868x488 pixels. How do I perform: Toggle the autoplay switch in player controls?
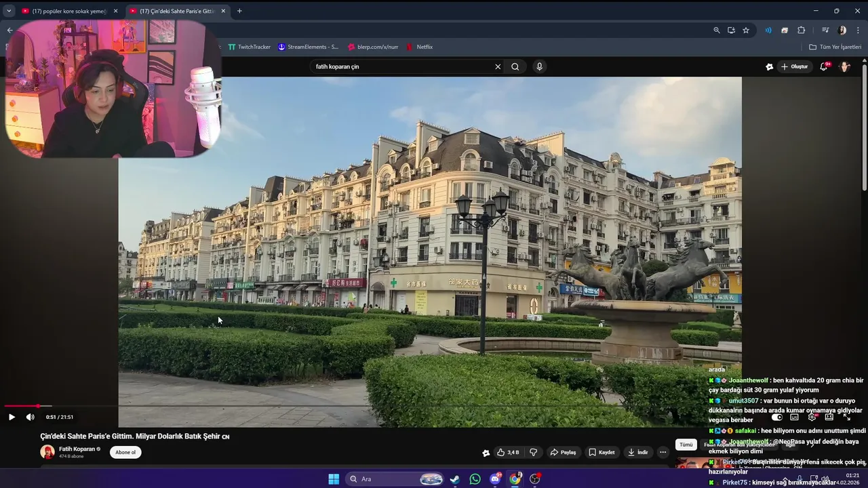(x=777, y=417)
